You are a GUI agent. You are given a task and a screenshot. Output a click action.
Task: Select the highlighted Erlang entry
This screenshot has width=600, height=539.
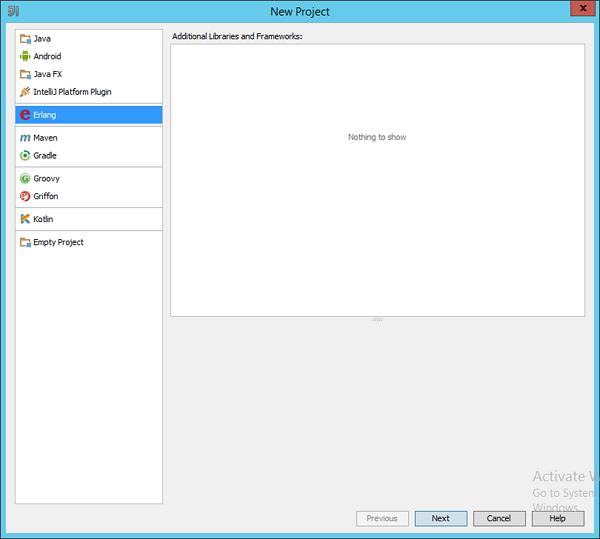point(89,115)
